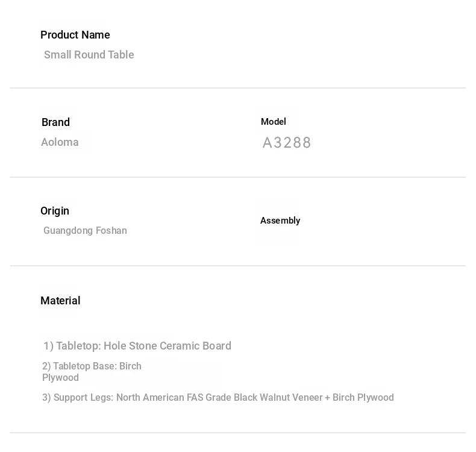Click the Material heading
The image size is (476, 452).
tap(60, 301)
